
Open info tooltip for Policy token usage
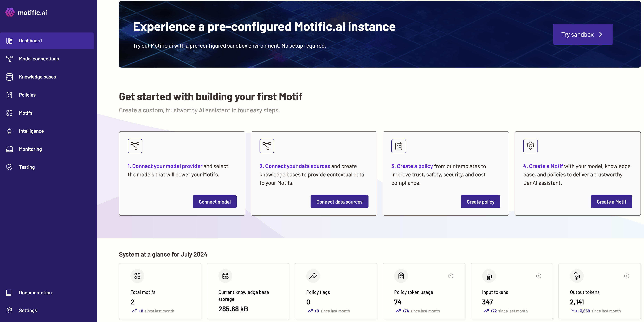click(451, 276)
